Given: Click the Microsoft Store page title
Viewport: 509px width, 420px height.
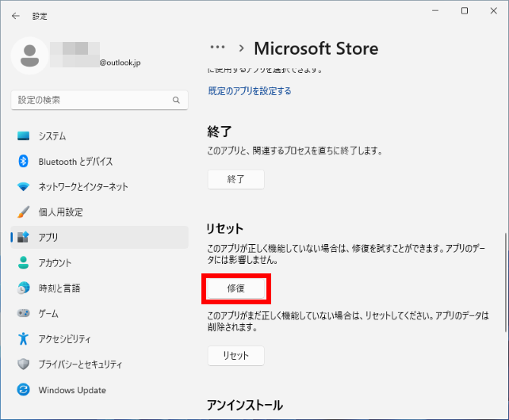Looking at the screenshot, I should (316, 48).
